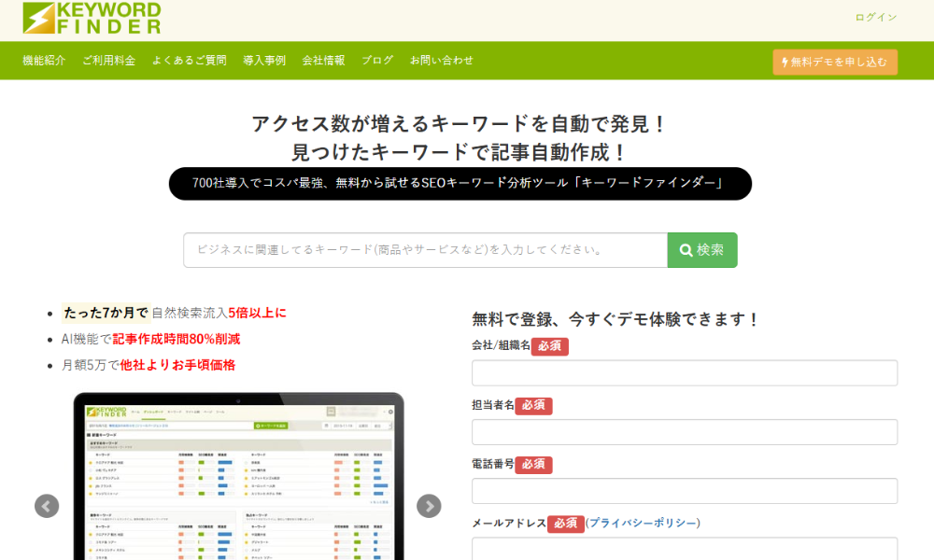
Task: Open the お問い合わせ navigation item
Action: (x=441, y=60)
